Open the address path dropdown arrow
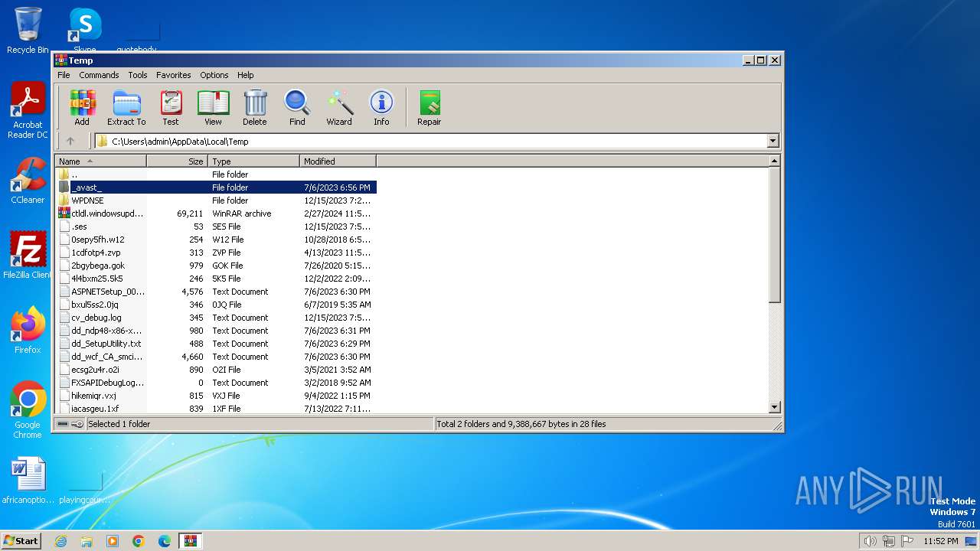980x551 pixels. 773,141
